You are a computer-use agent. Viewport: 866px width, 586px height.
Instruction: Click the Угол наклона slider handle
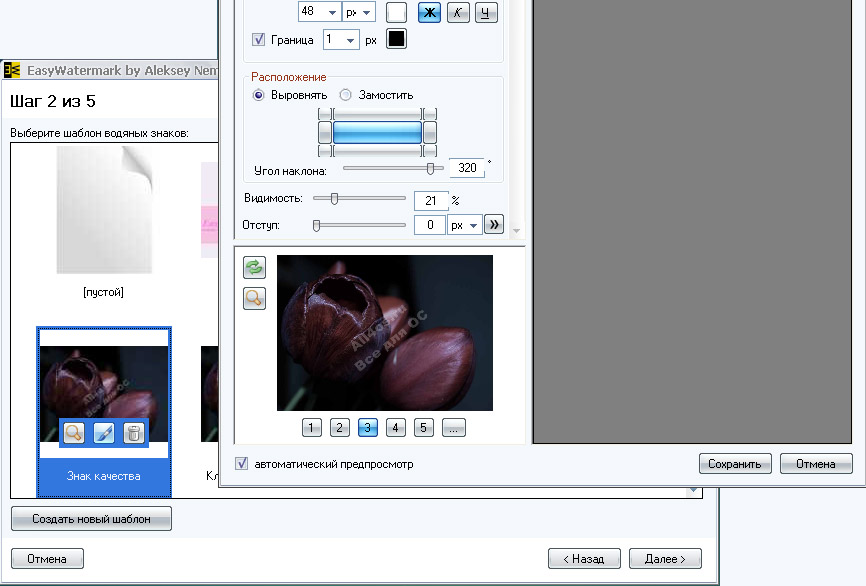(430, 168)
